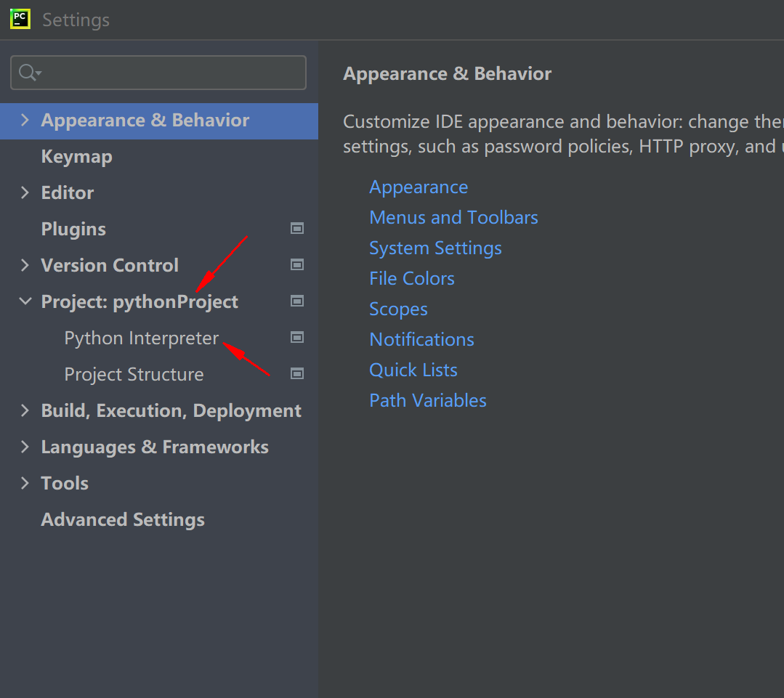Go to the File Colors link
This screenshot has height=698, width=784.
pos(411,279)
